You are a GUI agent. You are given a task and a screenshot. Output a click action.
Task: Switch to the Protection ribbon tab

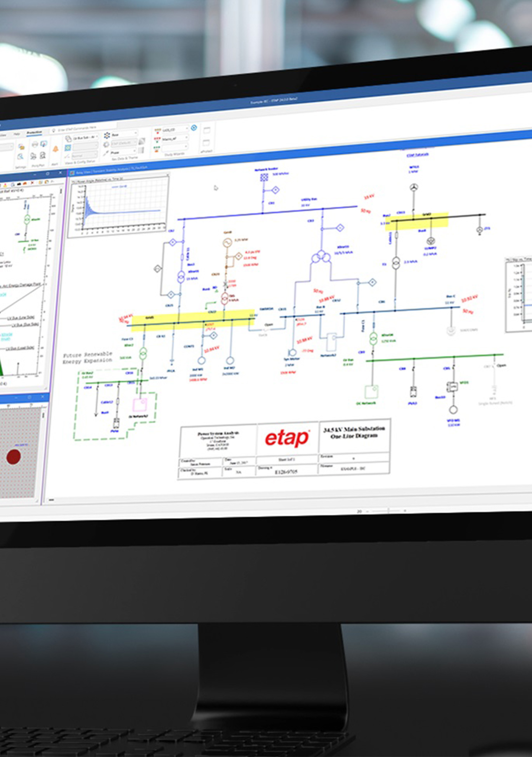click(34, 132)
